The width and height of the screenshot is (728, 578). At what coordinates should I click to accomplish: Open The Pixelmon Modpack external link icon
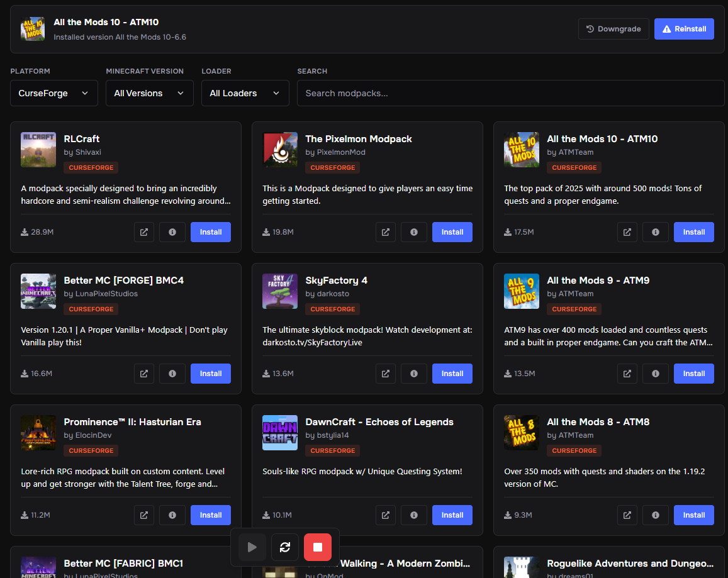click(x=385, y=232)
